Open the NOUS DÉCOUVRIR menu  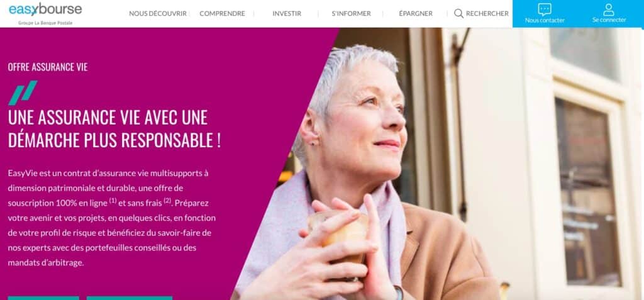coord(158,14)
